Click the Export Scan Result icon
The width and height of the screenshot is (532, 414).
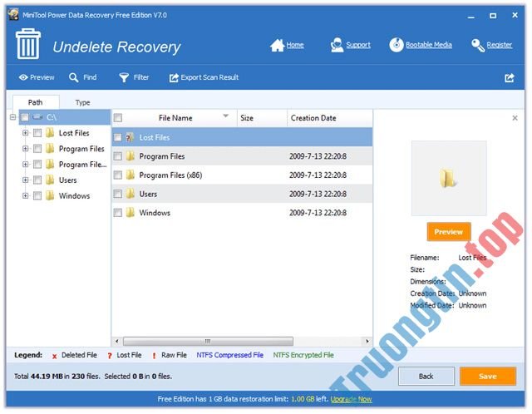[174, 77]
